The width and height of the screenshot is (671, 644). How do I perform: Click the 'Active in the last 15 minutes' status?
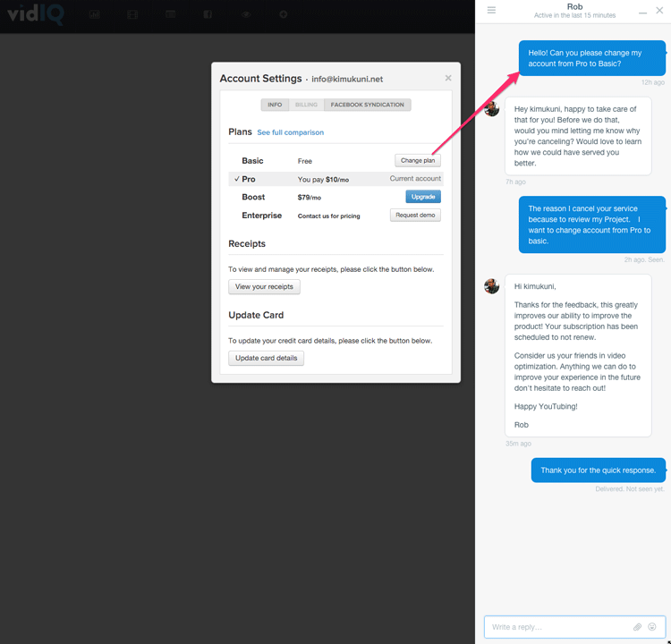coord(574,15)
